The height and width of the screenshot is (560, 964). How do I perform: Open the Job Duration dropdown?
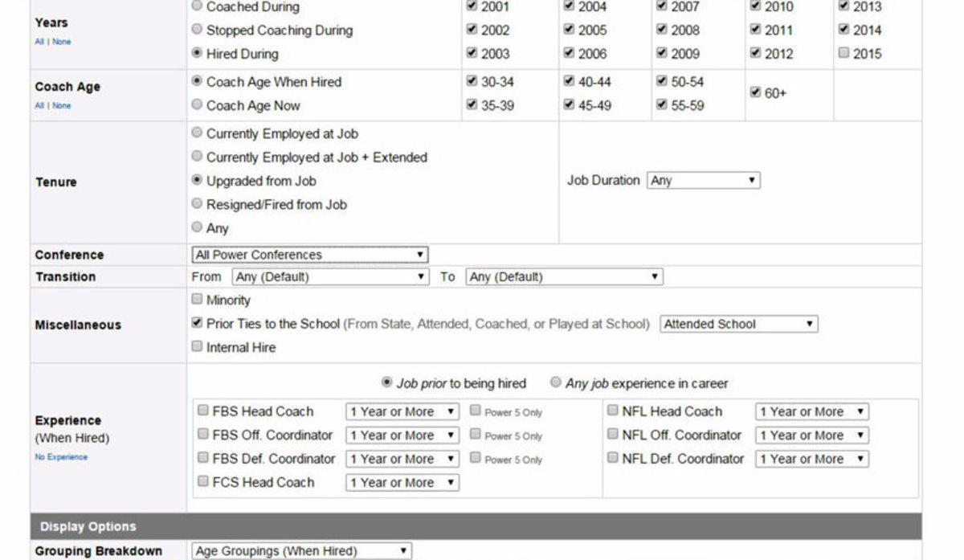pos(703,181)
